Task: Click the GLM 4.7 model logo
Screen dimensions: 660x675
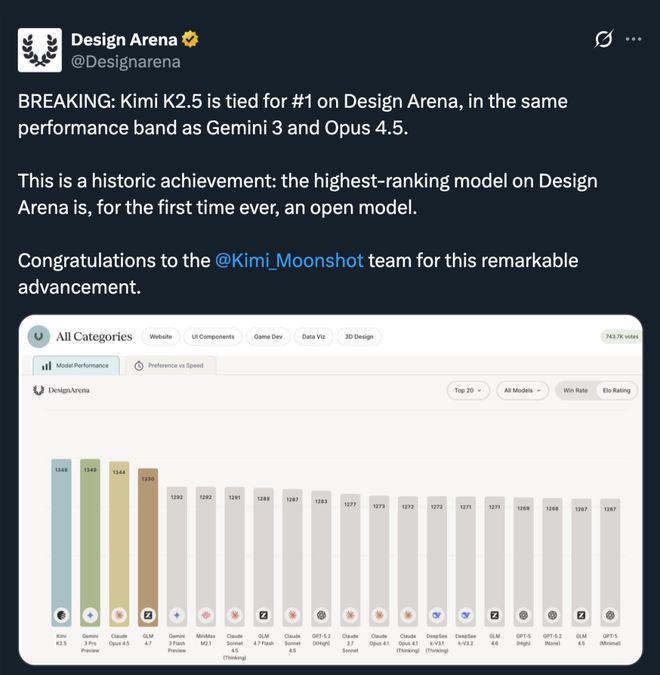Action: [148, 614]
